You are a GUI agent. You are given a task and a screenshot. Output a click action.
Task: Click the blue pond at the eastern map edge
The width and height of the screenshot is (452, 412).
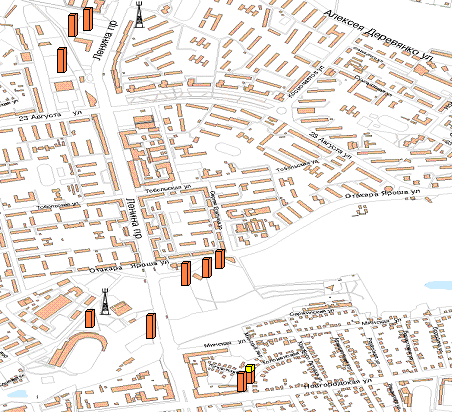438,285
